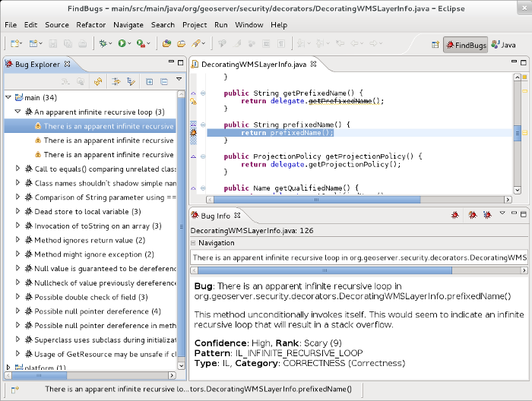
Task: Maximize the Bug Explorer panel
Action: click(181, 63)
